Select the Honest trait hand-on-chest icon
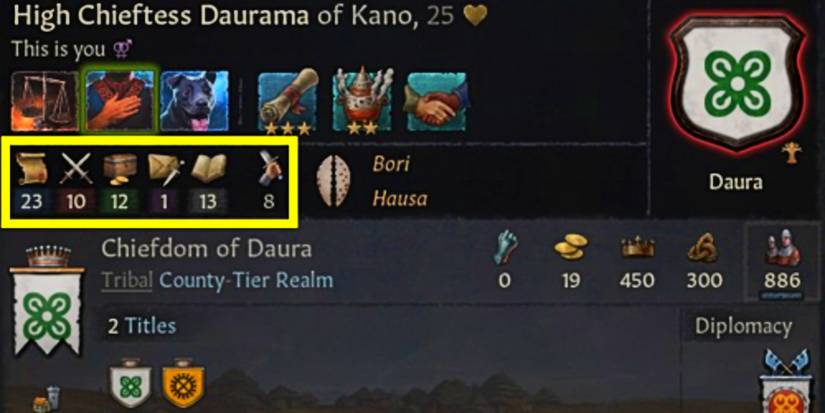Viewport: 825px width, 413px height. (120, 100)
